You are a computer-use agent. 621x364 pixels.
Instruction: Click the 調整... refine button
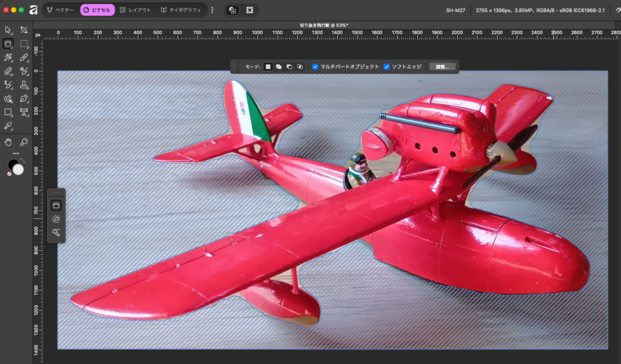[442, 67]
